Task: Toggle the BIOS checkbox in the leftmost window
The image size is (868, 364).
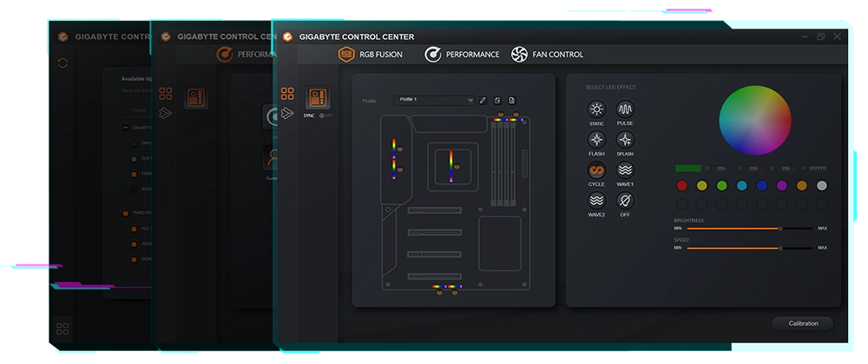Action: 134,189
